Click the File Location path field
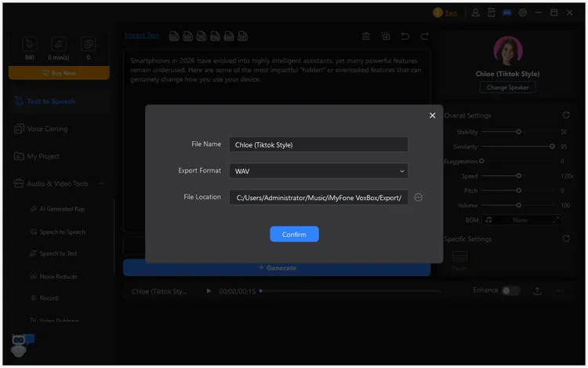This screenshot has width=588, height=368. 318,198
